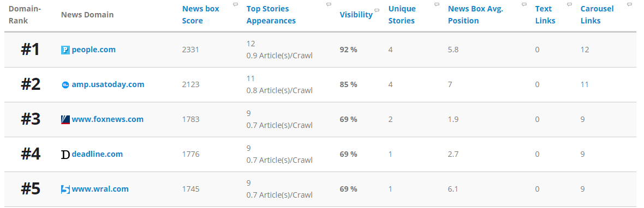Image resolution: width=644 pixels, height=208 pixels.
Task: Open the www.foxnews.com domain link
Action: click(x=108, y=119)
